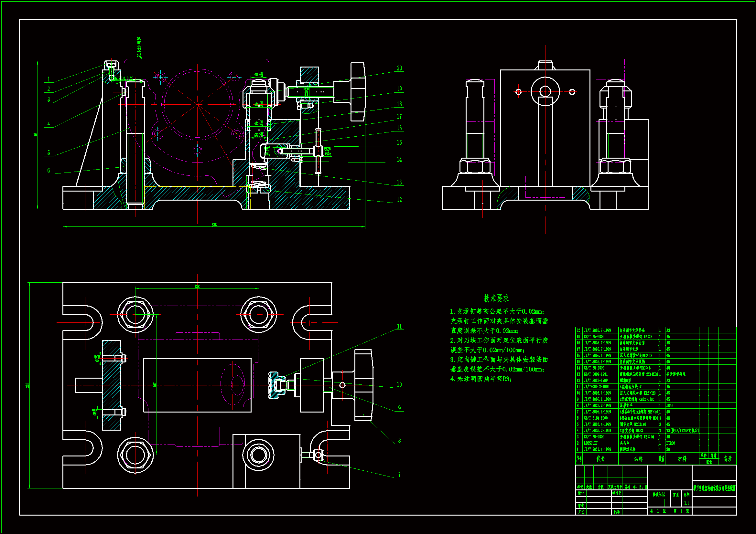Select balloon number 1 label

pyautogui.click(x=49, y=79)
